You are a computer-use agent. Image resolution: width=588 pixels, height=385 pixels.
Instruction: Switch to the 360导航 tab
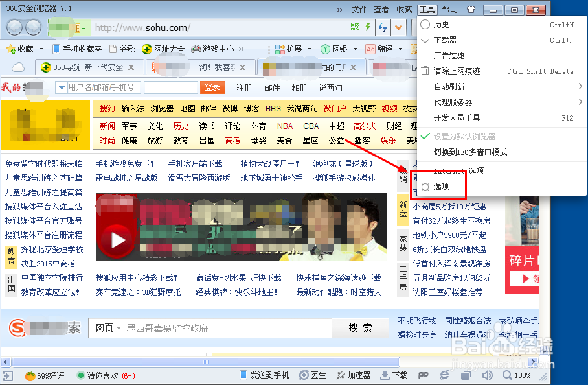pos(89,67)
